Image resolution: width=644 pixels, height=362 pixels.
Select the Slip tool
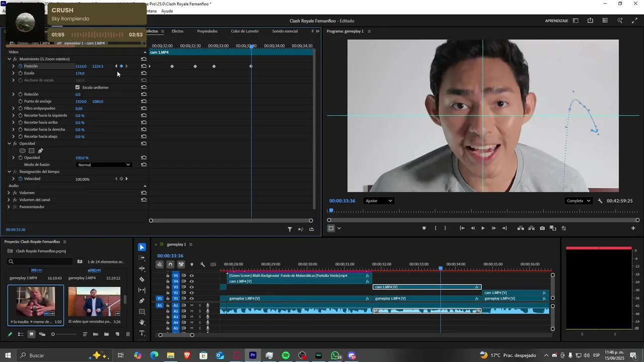142,290
